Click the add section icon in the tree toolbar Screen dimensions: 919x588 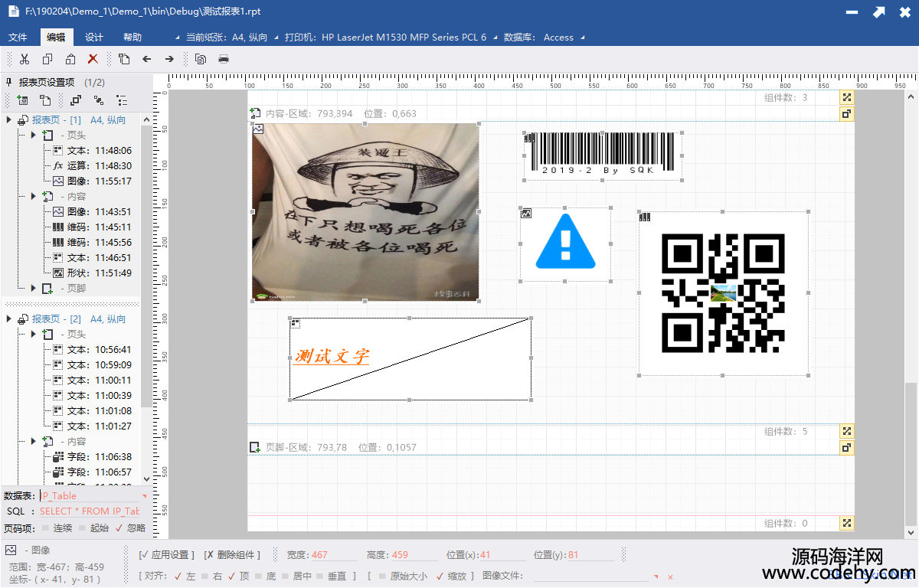coord(22,100)
